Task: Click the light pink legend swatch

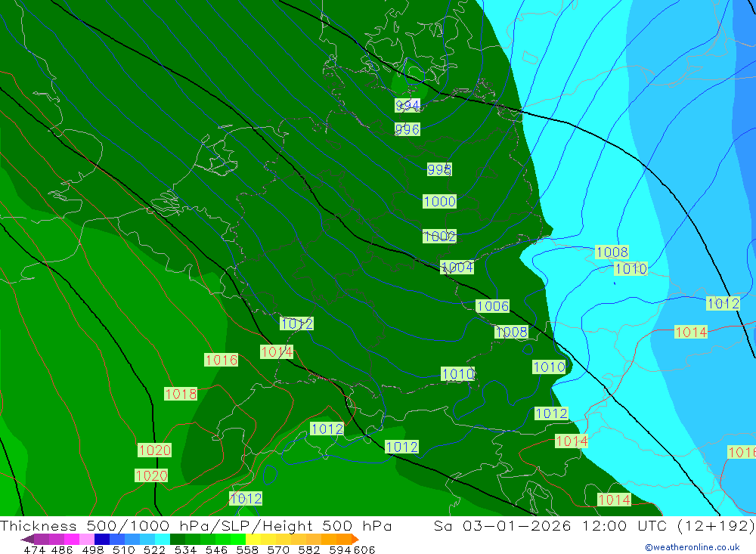Action: 86,539
